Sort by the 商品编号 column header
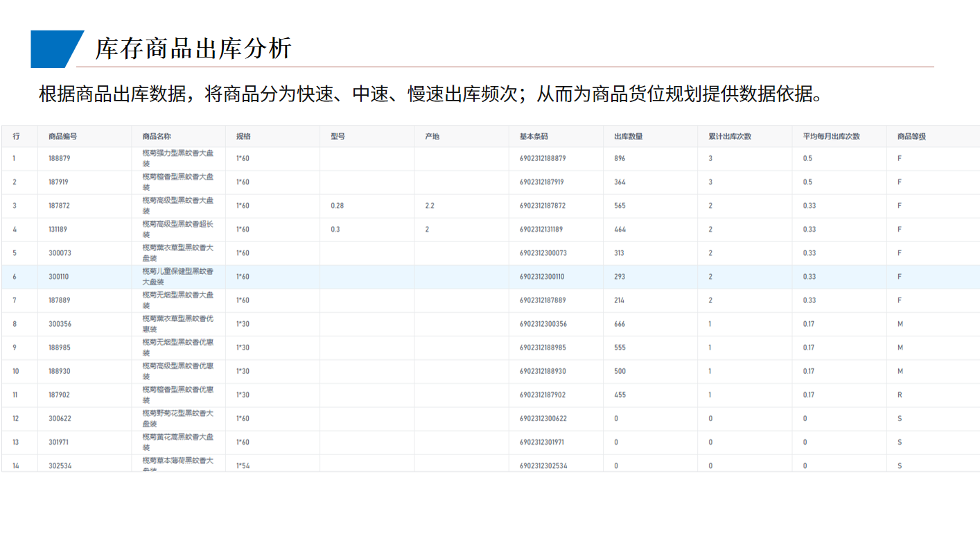980x548 pixels. click(62, 137)
